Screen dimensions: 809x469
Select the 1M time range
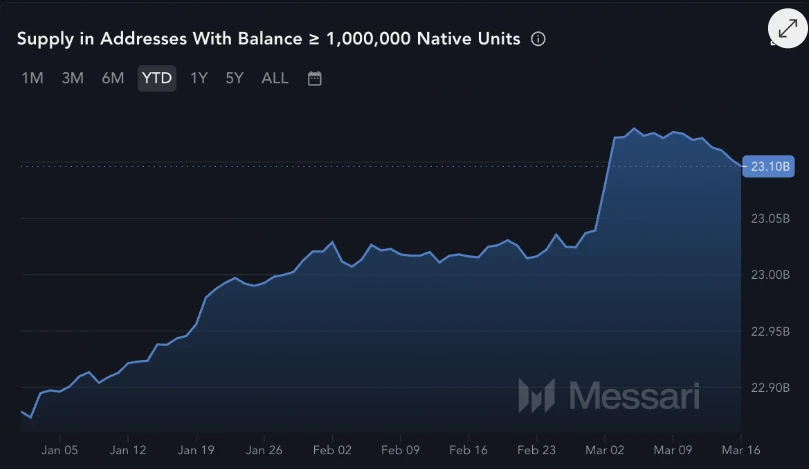(x=32, y=78)
